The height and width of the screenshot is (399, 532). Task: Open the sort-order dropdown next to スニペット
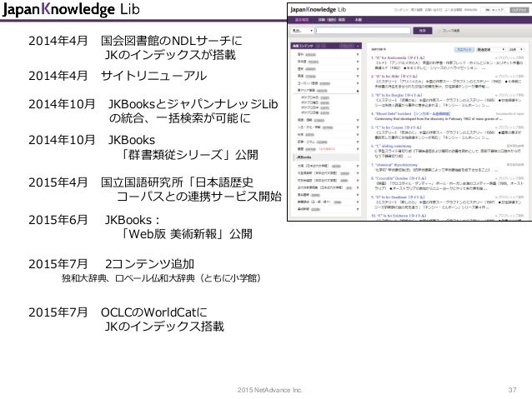[490, 49]
